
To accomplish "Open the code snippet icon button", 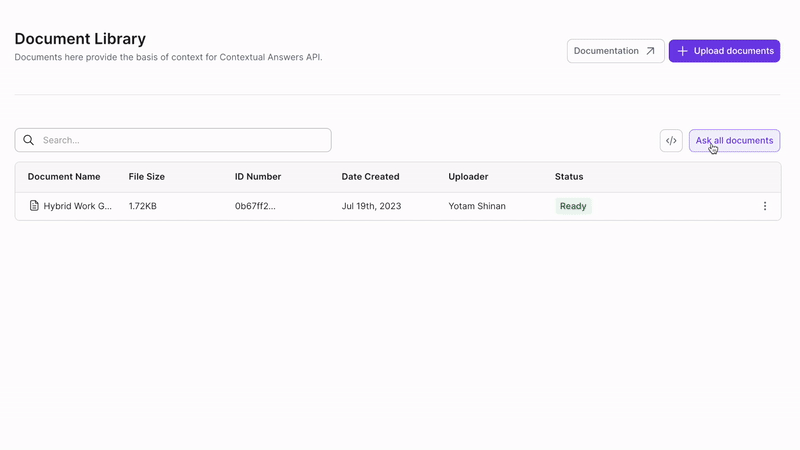I will pyautogui.click(x=671, y=141).
